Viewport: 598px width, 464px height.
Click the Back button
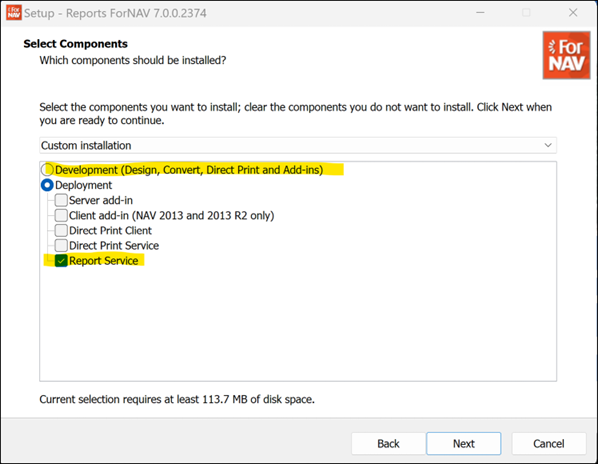point(388,443)
